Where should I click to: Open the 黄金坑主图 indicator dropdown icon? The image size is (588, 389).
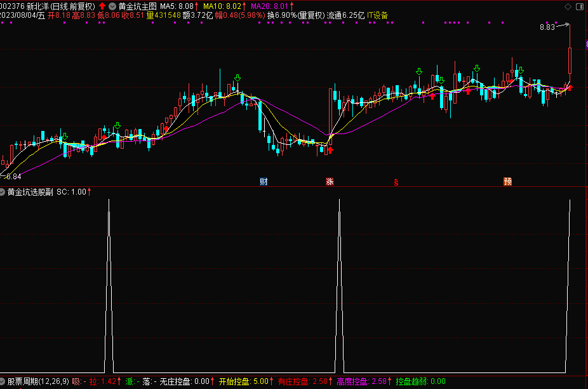pos(112,6)
